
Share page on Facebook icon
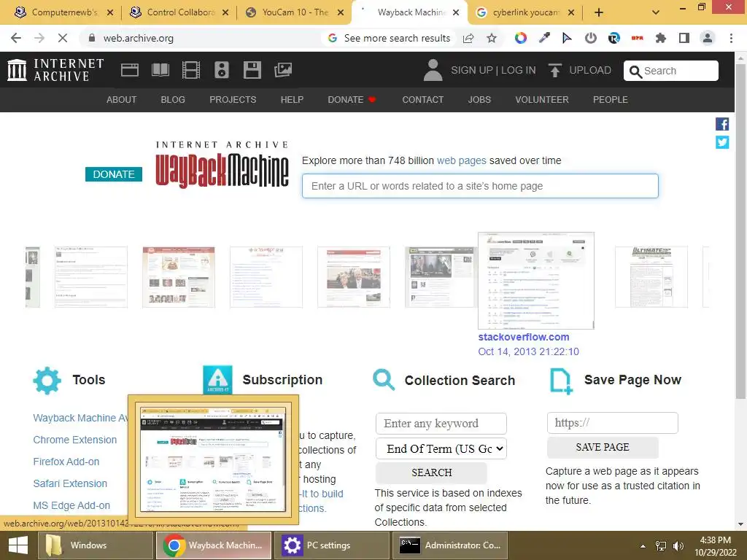722,124
